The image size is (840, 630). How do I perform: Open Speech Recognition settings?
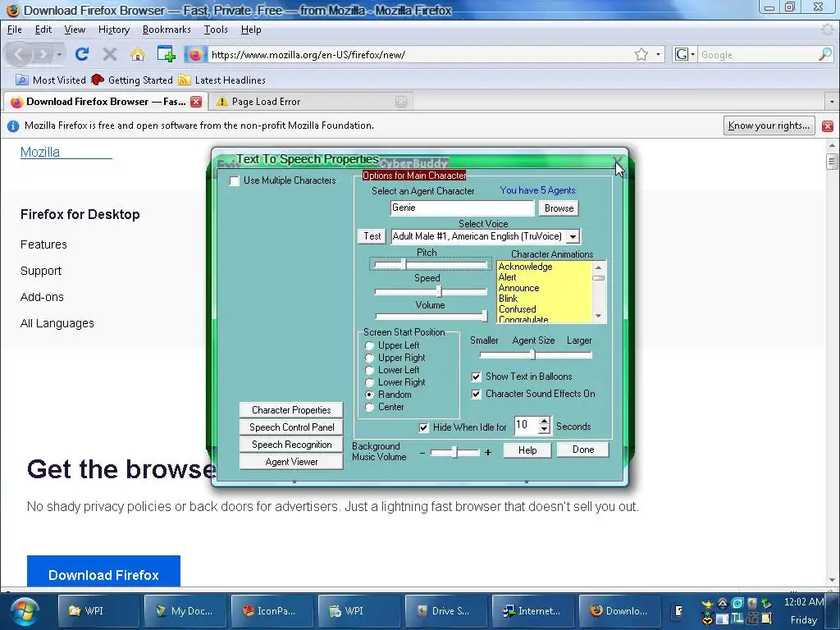tap(291, 445)
